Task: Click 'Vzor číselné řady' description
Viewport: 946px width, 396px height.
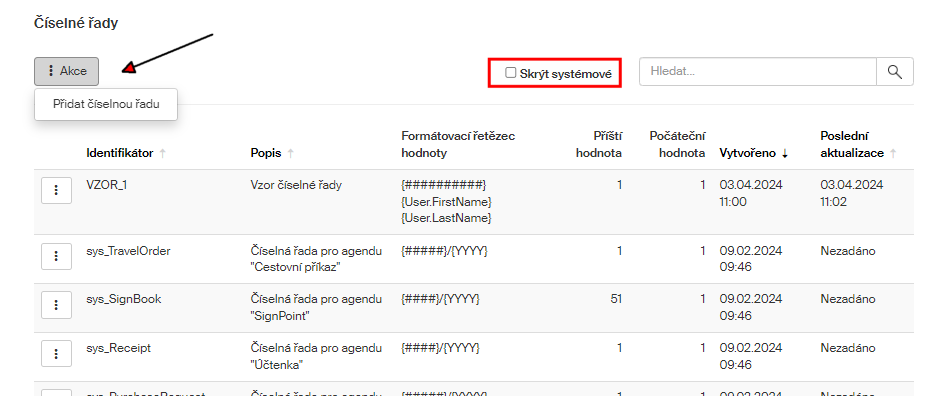Action: point(296,185)
